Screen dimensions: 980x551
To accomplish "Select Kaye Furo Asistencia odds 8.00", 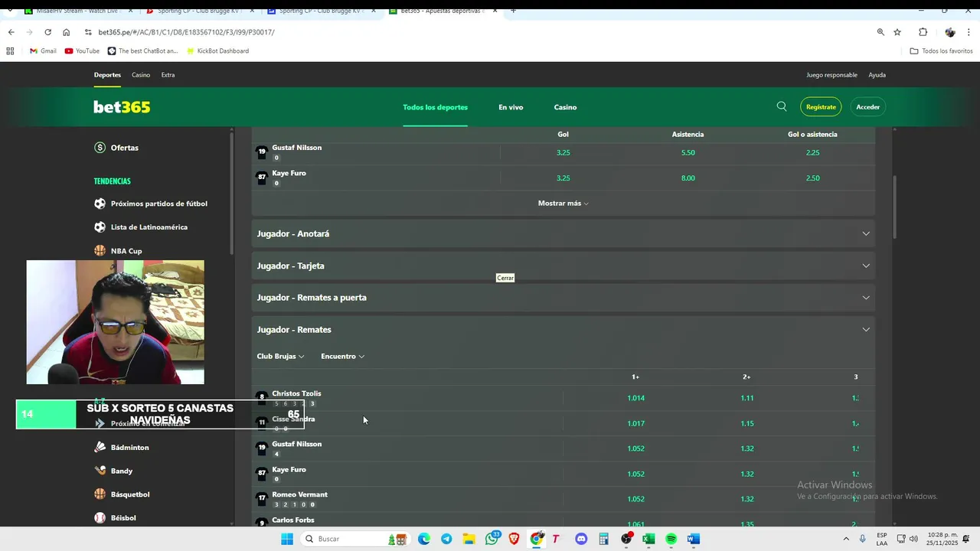I will click(688, 178).
